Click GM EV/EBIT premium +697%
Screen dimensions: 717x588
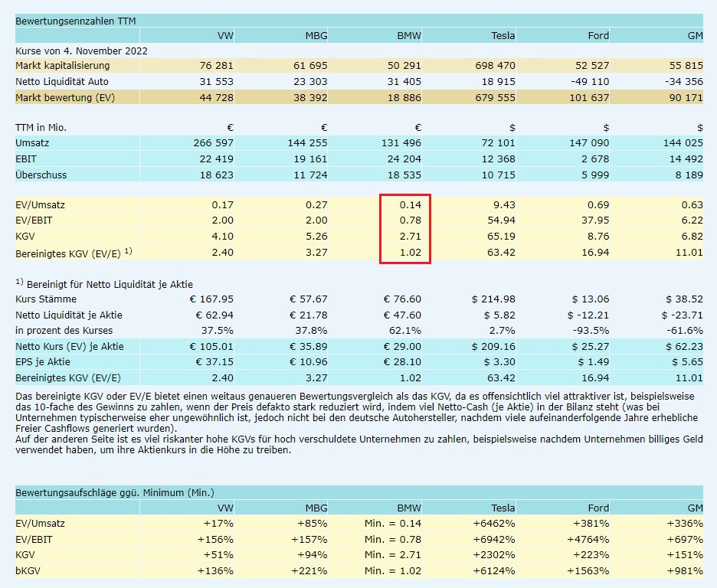point(685,540)
